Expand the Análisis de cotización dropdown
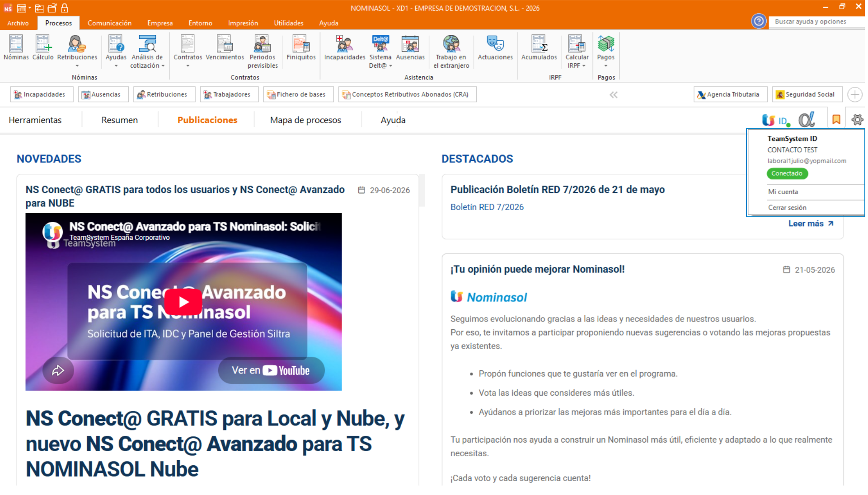The height and width of the screenshot is (495, 868). point(163,66)
